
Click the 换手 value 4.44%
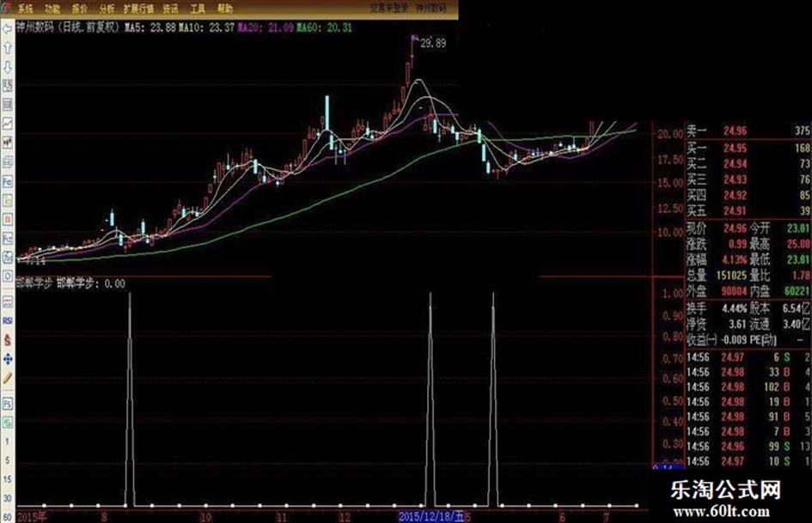point(735,308)
